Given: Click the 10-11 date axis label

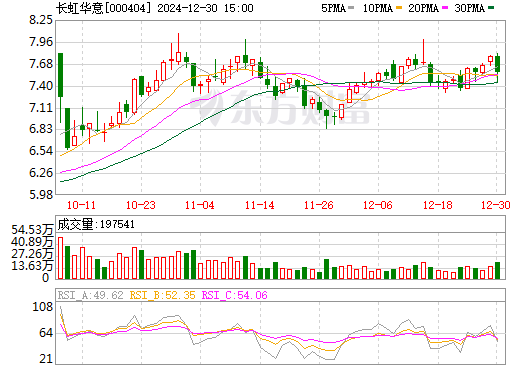Looking at the screenshot, I should coord(81,205).
